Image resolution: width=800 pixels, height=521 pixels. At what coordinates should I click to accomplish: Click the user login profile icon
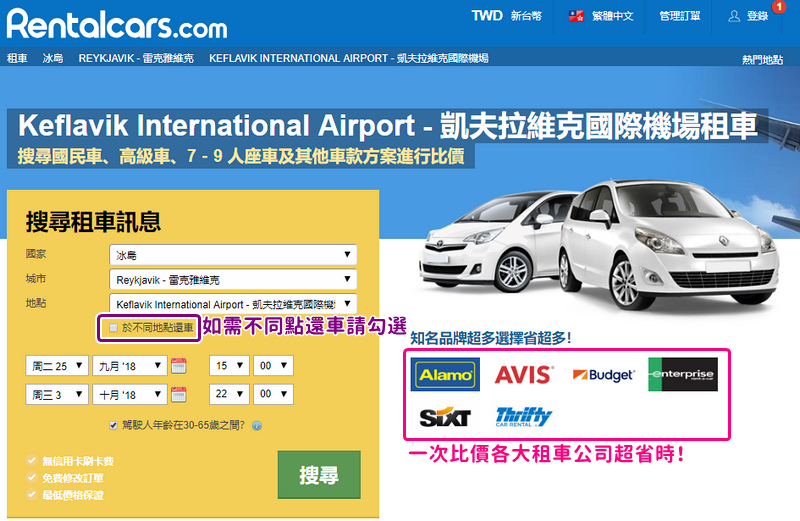(x=734, y=16)
